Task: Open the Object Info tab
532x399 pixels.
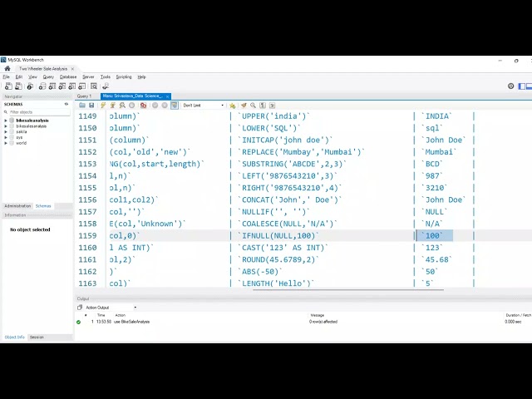Action: coord(15,337)
